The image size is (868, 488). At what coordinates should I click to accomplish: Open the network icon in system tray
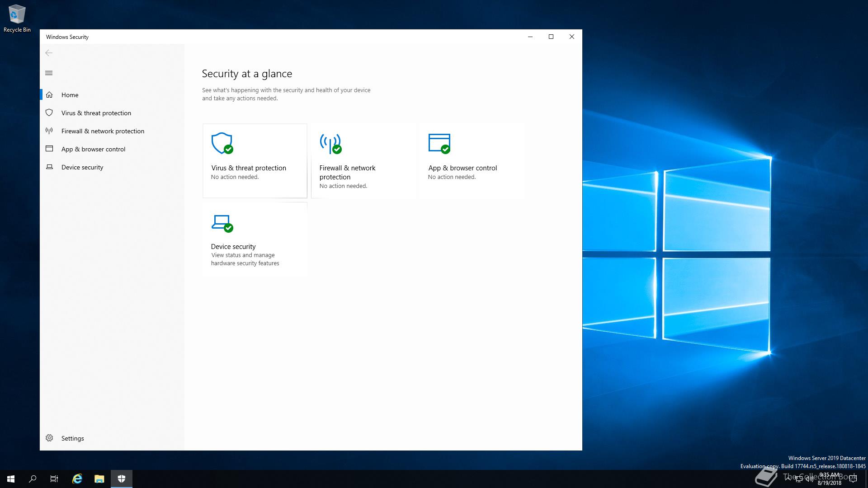pyautogui.click(x=799, y=479)
